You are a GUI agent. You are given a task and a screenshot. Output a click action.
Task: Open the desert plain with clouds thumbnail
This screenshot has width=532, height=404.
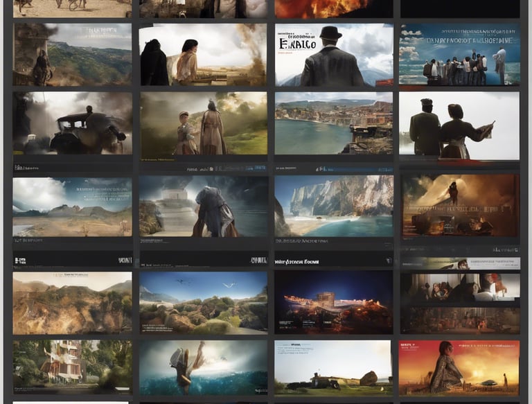pyautogui.click(x=72, y=207)
